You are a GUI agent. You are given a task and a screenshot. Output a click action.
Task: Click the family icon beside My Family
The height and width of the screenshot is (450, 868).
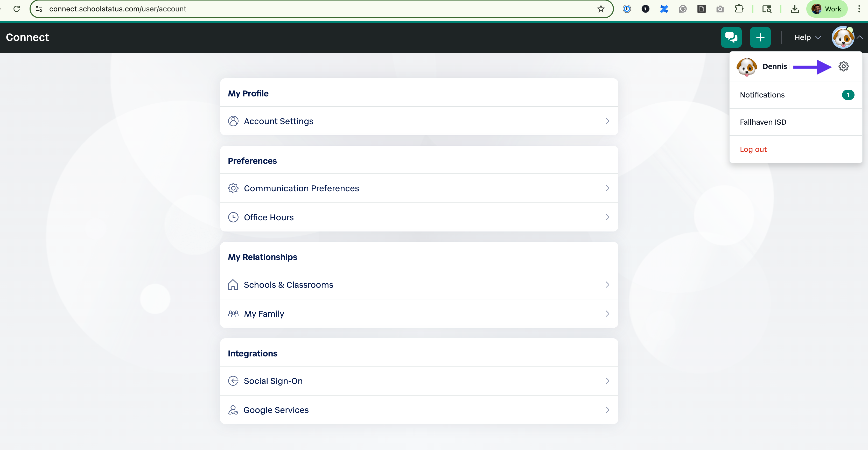(x=233, y=314)
